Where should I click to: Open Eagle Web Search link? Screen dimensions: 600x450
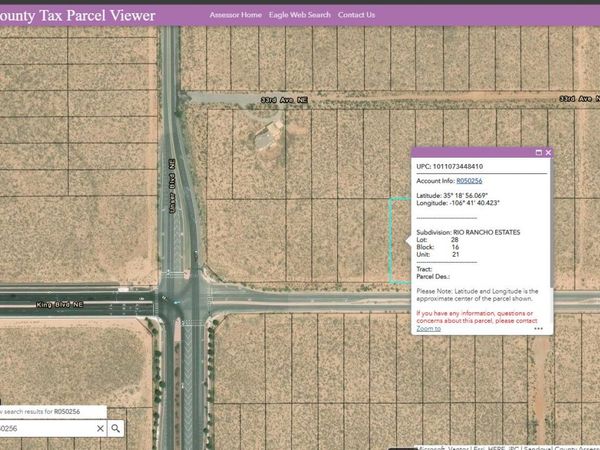(299, 15)
